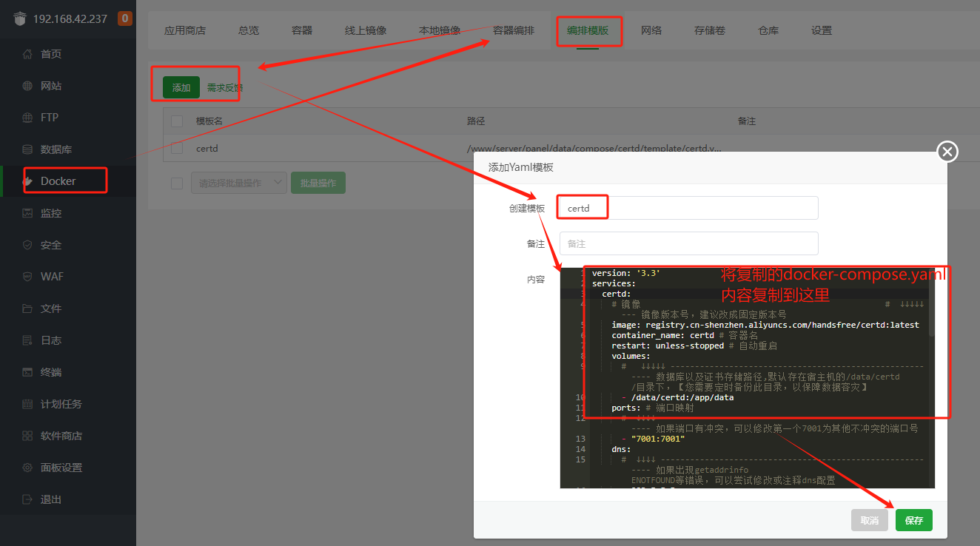Toggle the select-all checkbox in table header

tap(177, 121)
